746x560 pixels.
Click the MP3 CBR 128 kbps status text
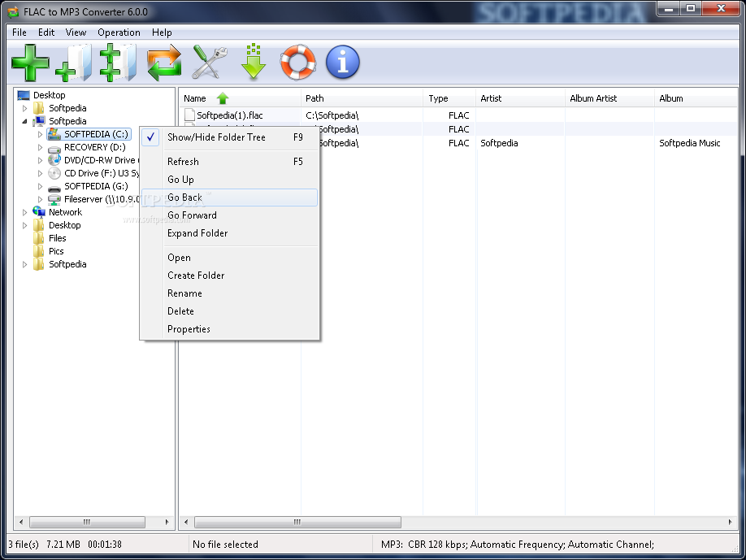pyautogui.click(x=518, y=545)
